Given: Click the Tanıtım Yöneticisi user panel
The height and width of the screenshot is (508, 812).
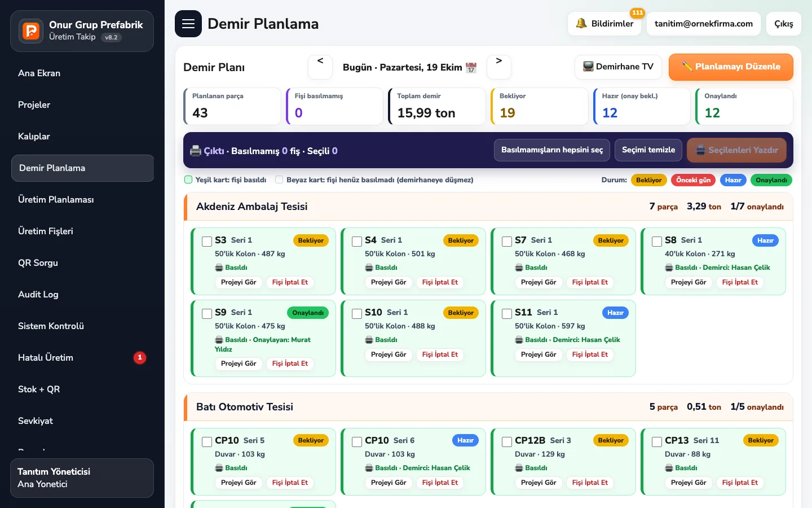Looking at the screenshot, I should tap(82, 478).
